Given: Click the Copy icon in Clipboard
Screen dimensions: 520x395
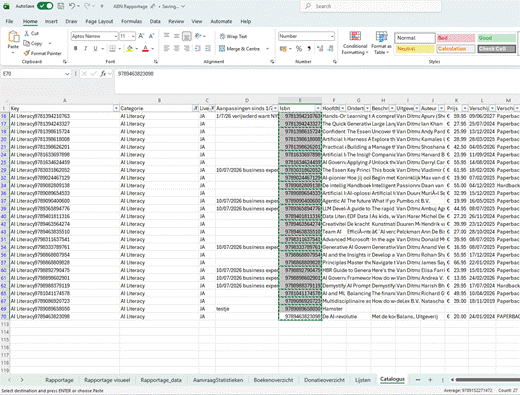Looking at the screenshot, I should 27,43.
